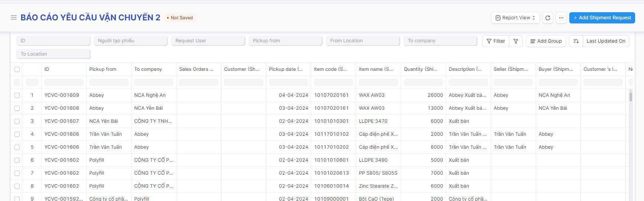This screenshot has width=644, height=201.
Task: Open the Last Updated On sort dropdown
Action: pos(606,41)
